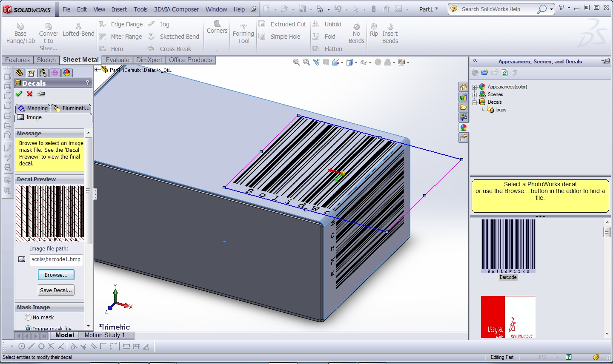Click the Unfold tool
Screen dimensions: 613x364
click(327, 24)
